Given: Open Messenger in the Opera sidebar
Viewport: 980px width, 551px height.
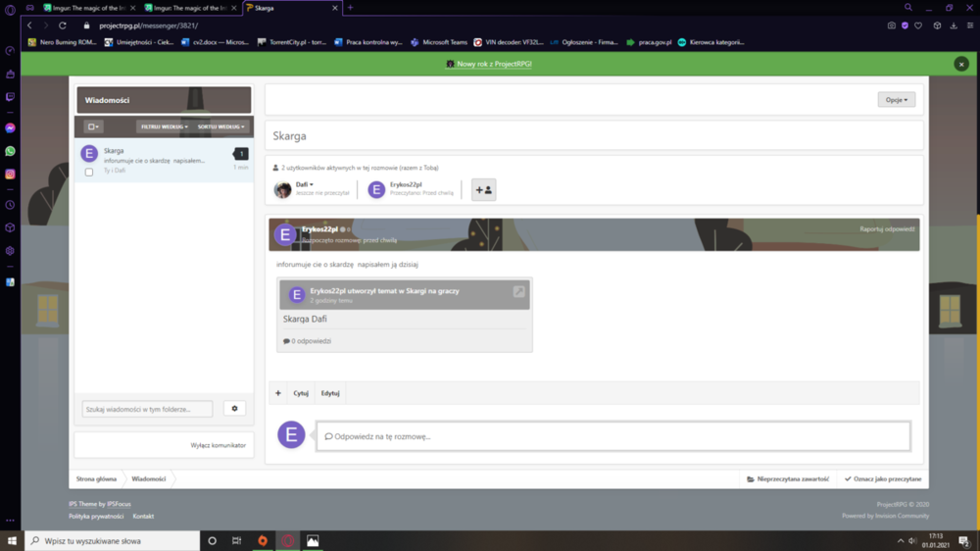Looking at the screenshot, I should coord(10,128).
